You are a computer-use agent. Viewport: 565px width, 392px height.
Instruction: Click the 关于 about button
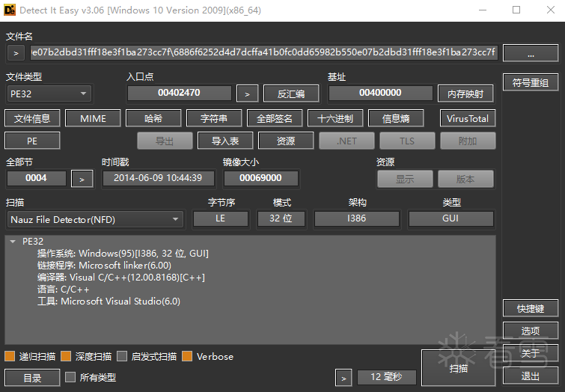point(531,353)
